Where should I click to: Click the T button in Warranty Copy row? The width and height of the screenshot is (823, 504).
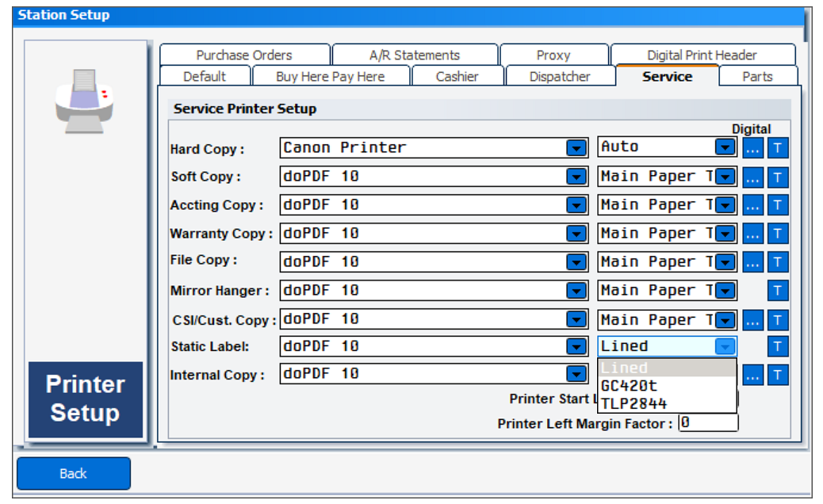pyautogui.click(x=778, y=234)
